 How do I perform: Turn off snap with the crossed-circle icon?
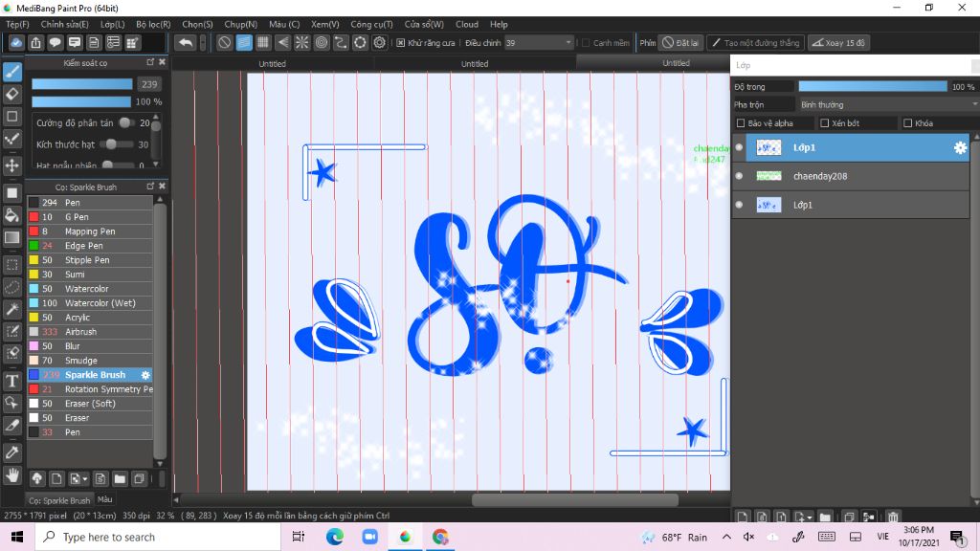pos(224,42)
